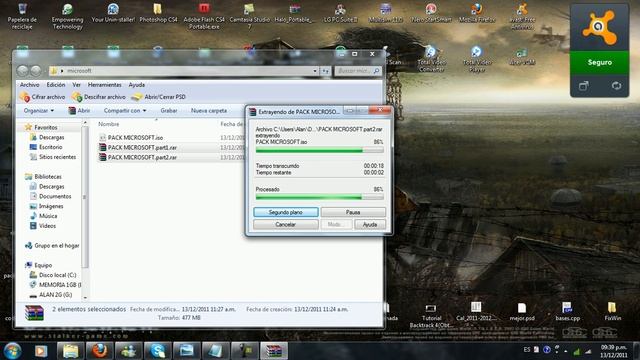Open Empowering Technology desktop shortcut

point(67,16)
